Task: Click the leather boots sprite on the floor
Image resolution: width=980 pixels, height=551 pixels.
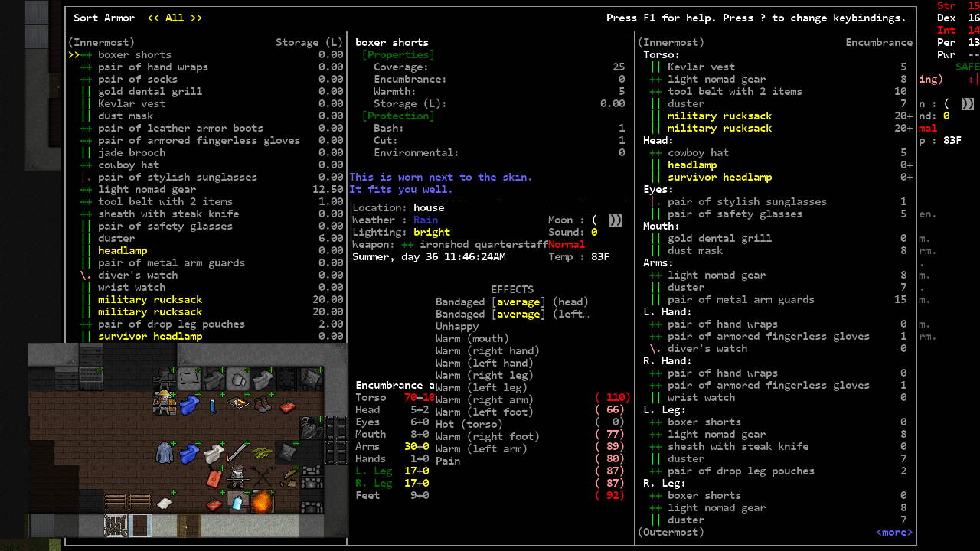Action: 262,406
